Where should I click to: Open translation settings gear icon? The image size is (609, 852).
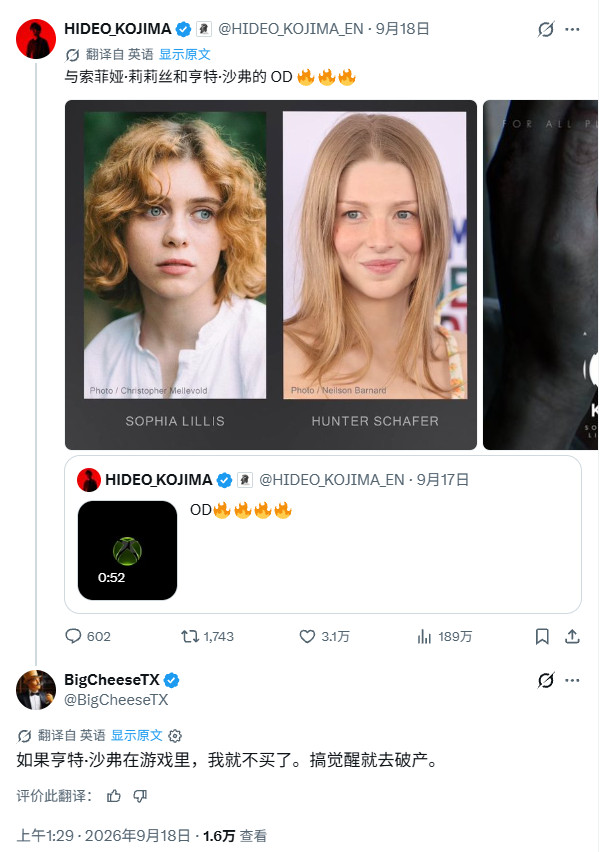tap(175, 736)
